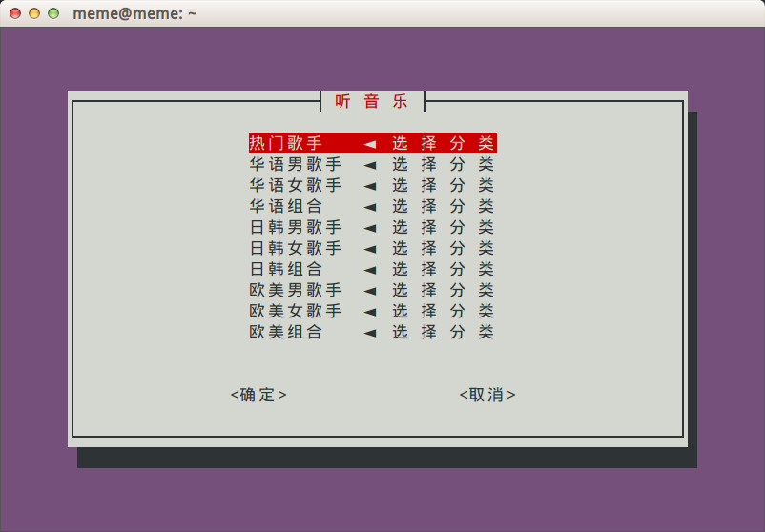
Task: Close the terminal window with red button
Action: point(15,13)
